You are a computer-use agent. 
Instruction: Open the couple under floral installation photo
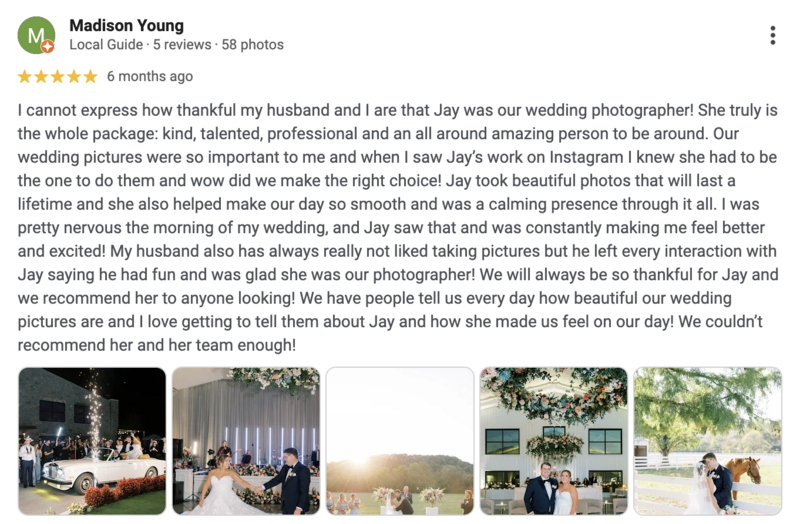pyautogui.click(x=554, y=441)
